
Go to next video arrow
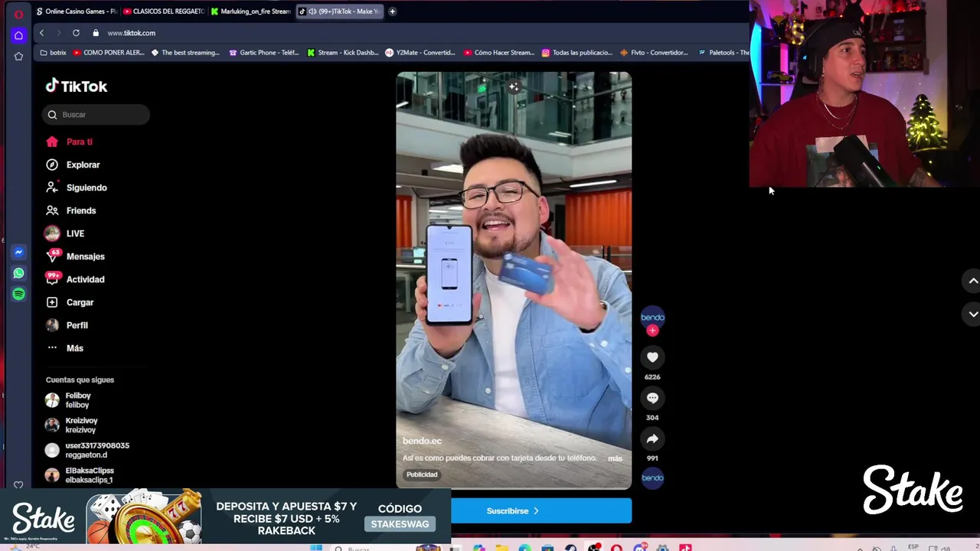pos(972,314)
